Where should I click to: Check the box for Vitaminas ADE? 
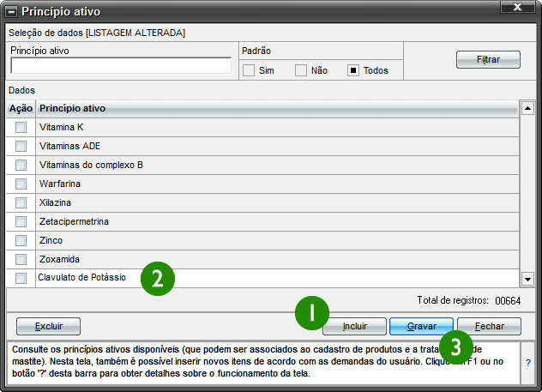tap(21, 146)
